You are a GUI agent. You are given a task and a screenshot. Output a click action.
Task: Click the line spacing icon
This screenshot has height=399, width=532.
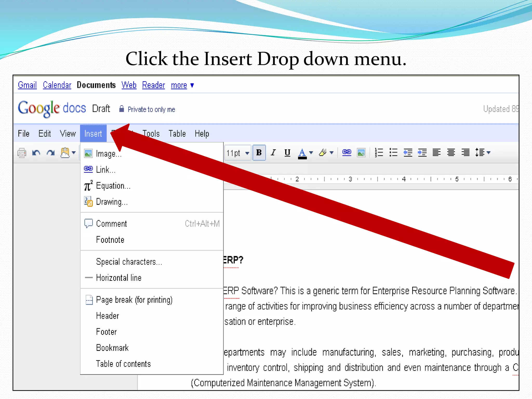coord(480,152)
